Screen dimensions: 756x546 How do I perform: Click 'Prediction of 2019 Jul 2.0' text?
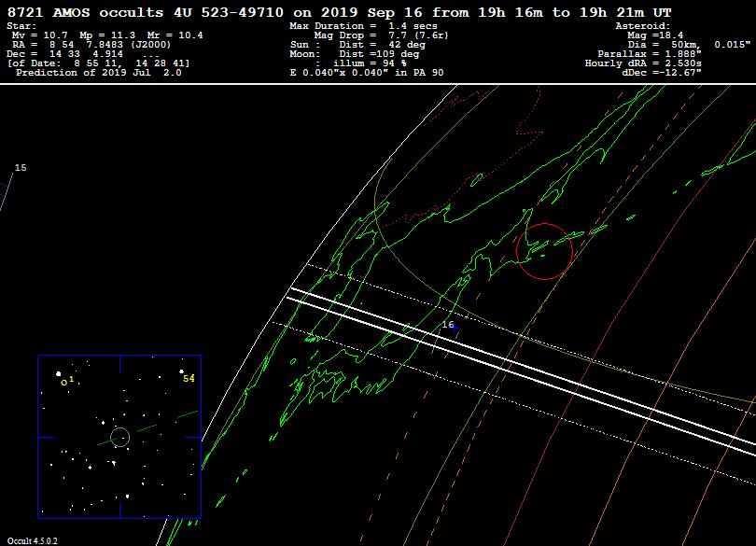[99, 73]
